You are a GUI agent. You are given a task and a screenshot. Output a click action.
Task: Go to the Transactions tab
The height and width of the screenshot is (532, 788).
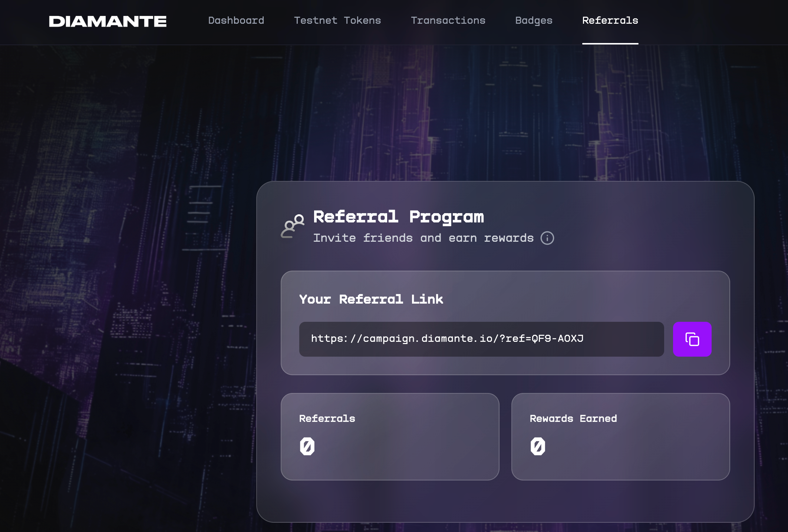[x=448, y=20]
